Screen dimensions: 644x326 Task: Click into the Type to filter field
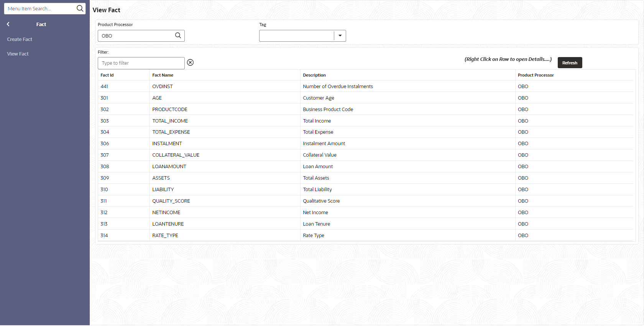click(x=141, y=63)
